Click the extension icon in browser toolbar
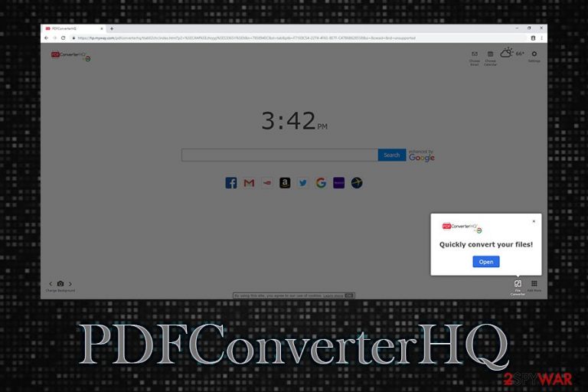The width and height of the screenshot is (588, 392). [533, 38]
